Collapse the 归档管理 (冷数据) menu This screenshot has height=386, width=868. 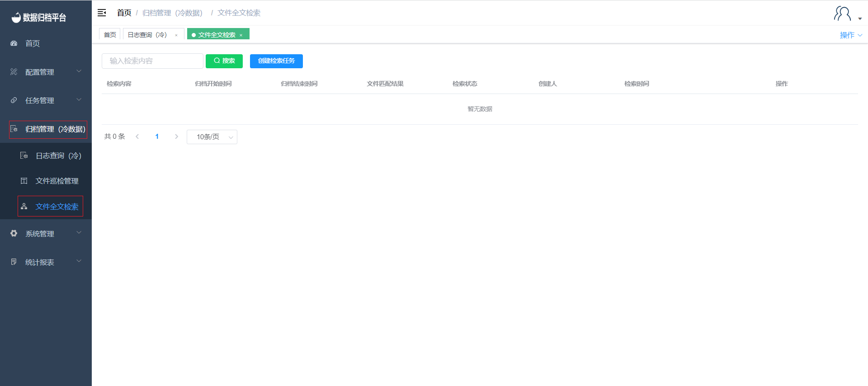(x=46, y=129)
